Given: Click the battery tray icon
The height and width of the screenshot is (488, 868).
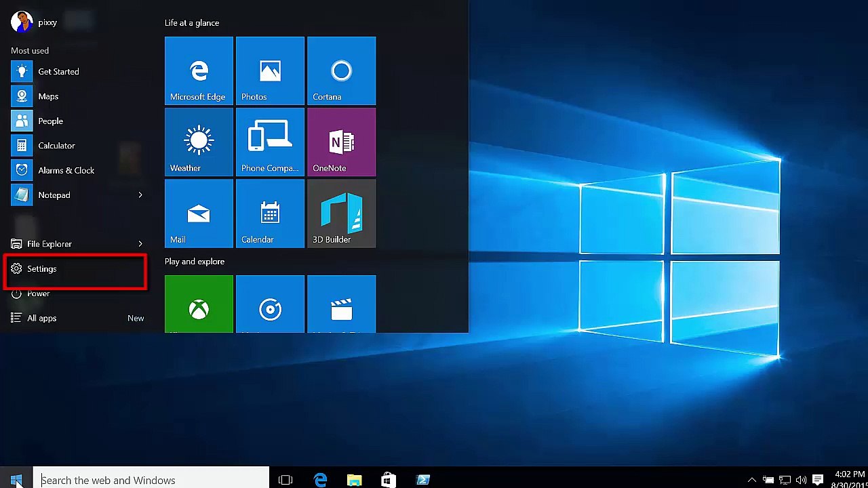Looking at the screenshot, I should 768,480.
